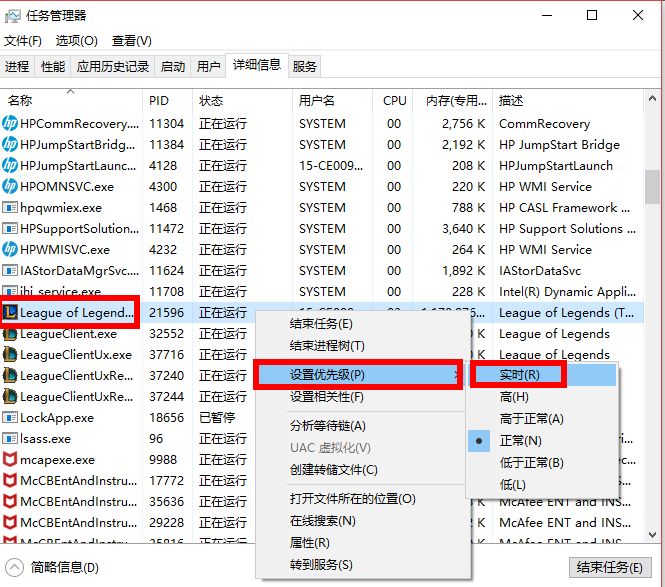The width and height of the screenshot is (665, 587).
Task: Click the scrollbar up arrow
Action: pyautogui.click(x=652, y=98)
